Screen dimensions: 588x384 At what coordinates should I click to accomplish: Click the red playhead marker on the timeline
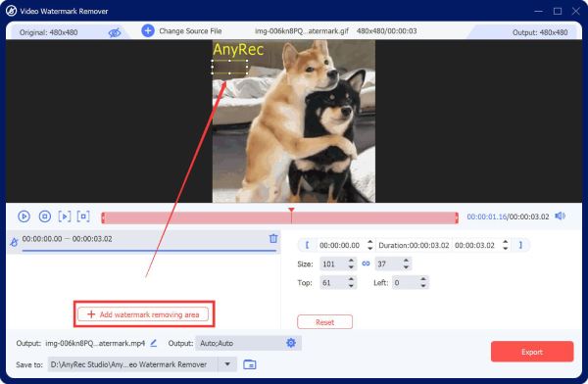tap(291, 210)
